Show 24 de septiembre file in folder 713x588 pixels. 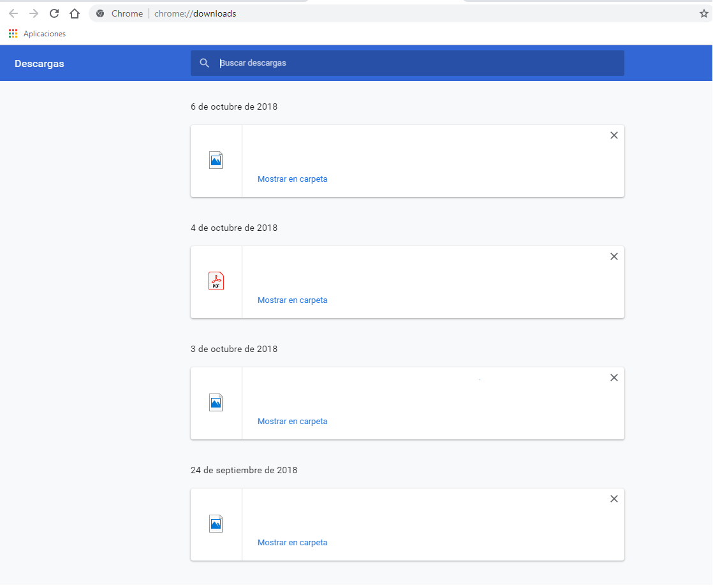click(x=292, y=543)
